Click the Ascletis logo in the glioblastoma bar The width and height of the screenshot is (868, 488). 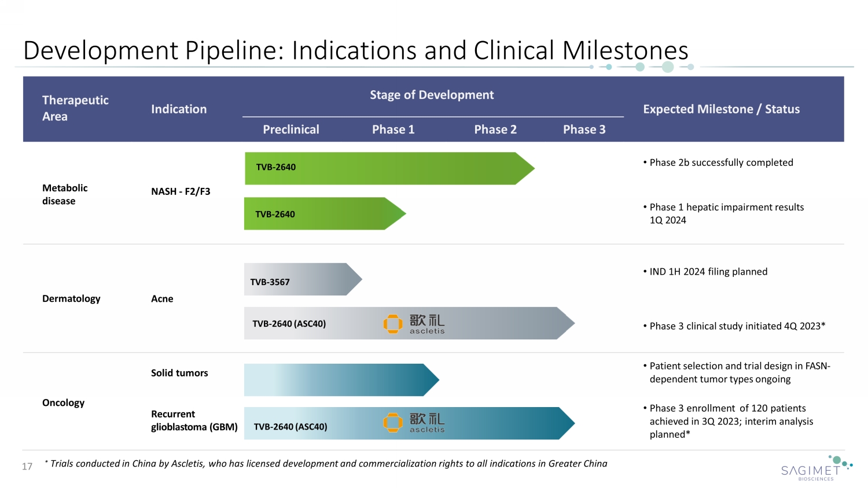click(x=414, y=423)
